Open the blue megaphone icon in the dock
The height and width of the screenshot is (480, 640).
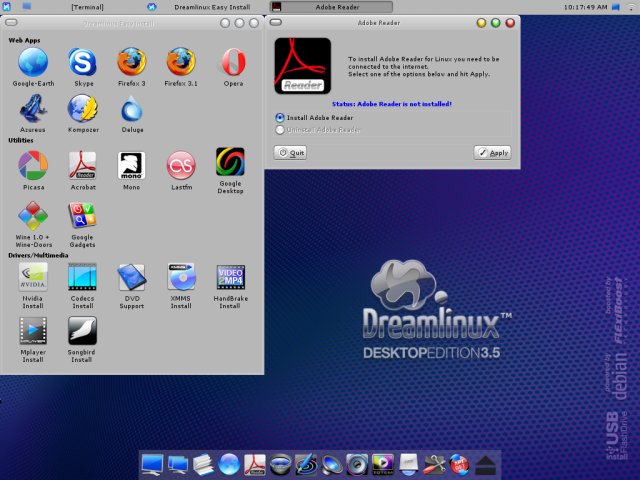tap(332, 464)
